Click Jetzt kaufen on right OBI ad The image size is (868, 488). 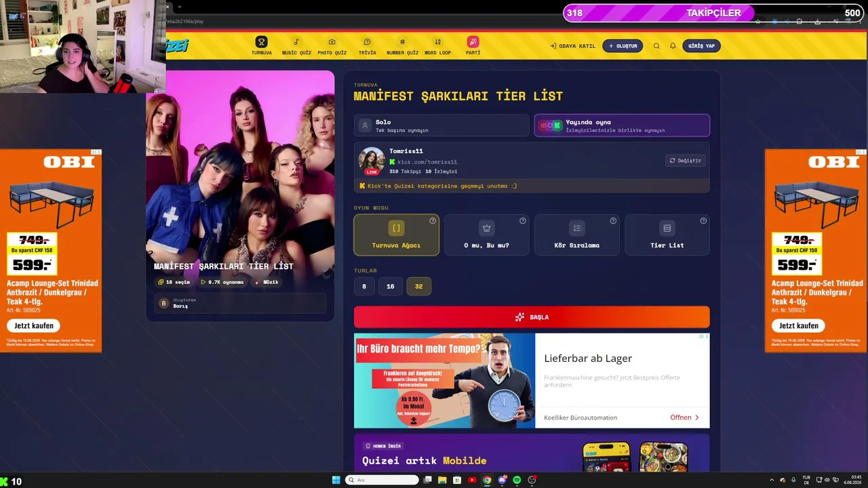click(798, 326)
